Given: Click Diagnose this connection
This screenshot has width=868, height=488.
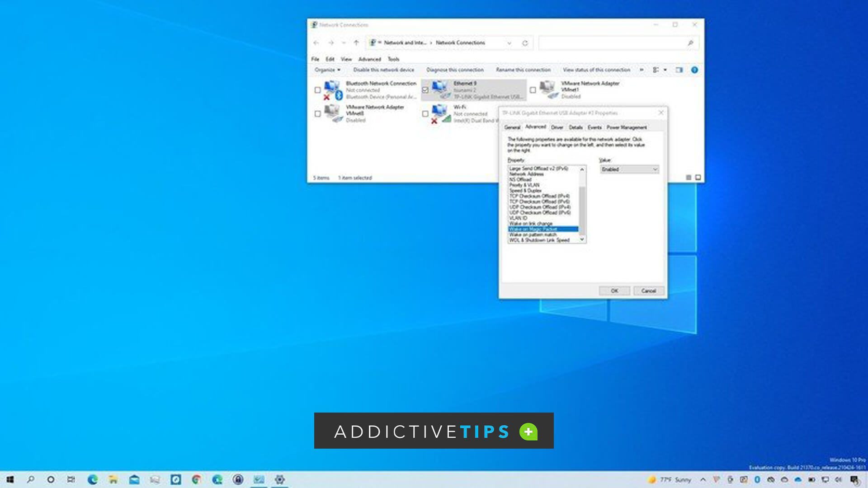Looking at the screenshot, I should click(x=455, y=70).
